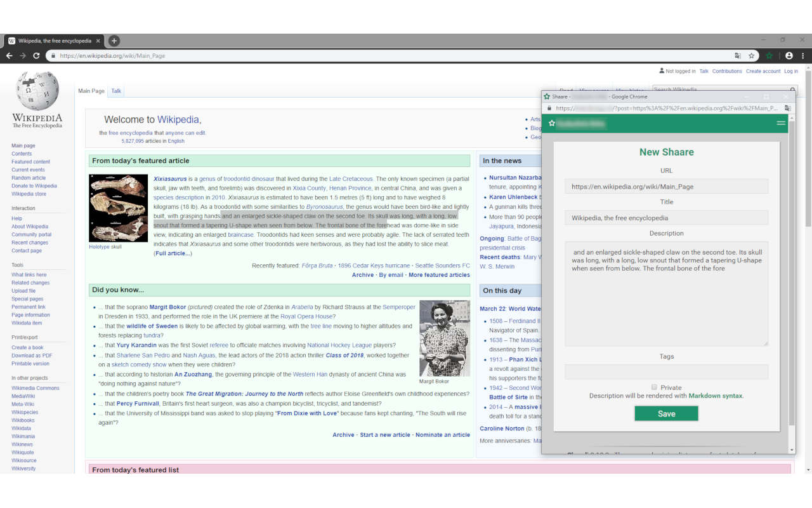Click What links here under Tools
This screenshot has height=508, width=812.
(29, 275)
